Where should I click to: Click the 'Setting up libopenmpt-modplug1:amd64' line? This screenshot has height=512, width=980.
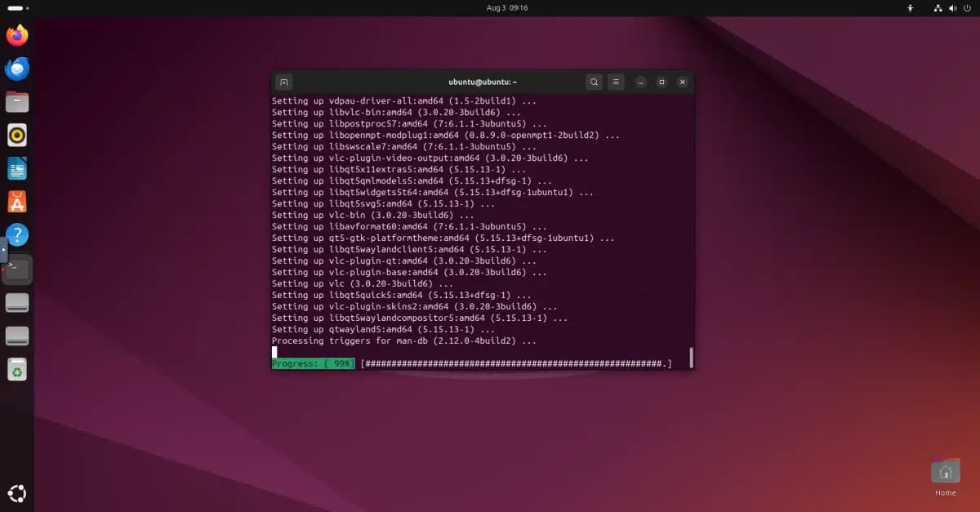coord(446,135)
